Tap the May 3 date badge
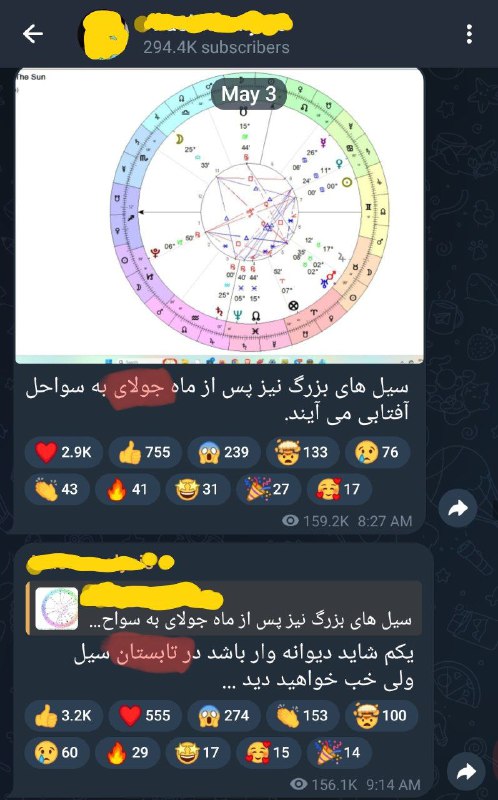Viewport: 498px width, 800px height. point(248,94)
